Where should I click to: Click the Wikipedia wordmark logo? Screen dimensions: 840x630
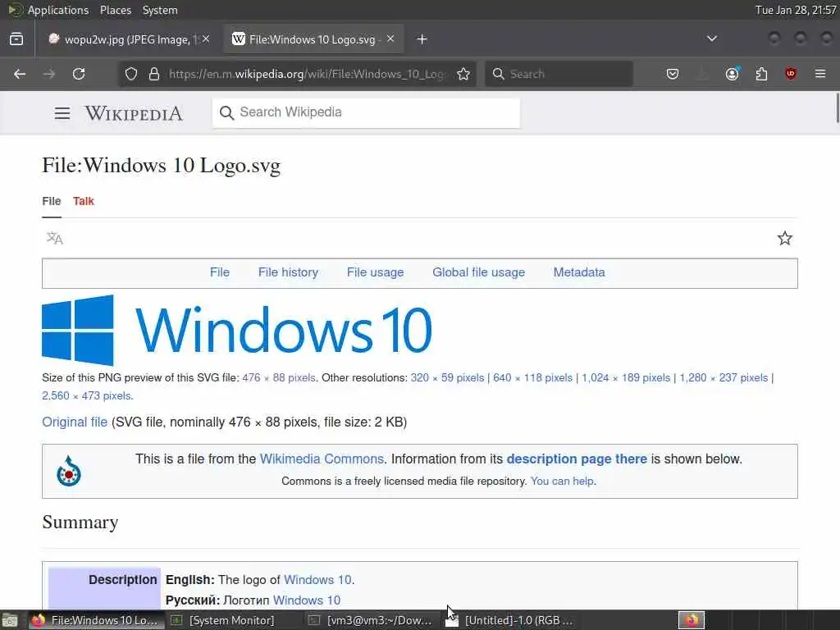(x=134, y=113)
